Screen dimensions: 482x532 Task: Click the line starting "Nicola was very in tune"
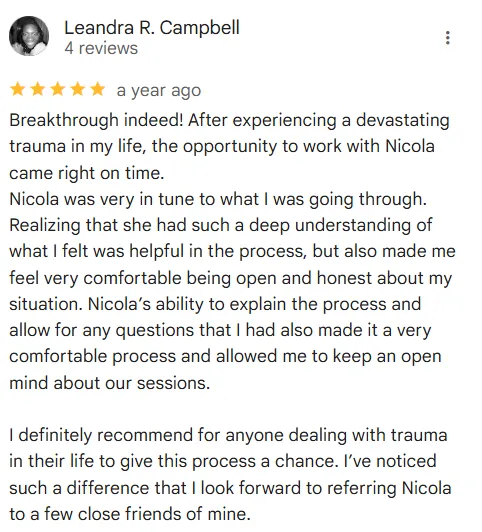coord(218,199)
